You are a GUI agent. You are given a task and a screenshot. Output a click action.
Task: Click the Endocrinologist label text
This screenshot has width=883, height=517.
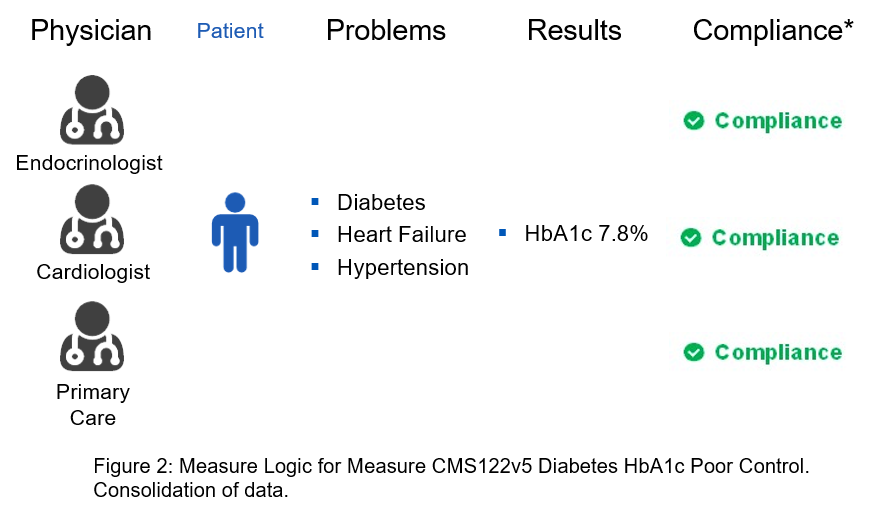[89, 163]
